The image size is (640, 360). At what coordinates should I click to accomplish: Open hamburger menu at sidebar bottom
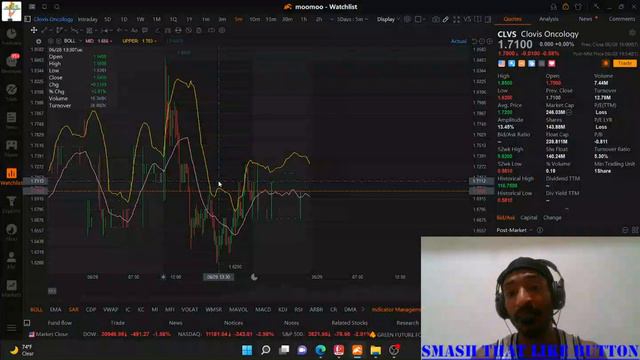[11, 328]
